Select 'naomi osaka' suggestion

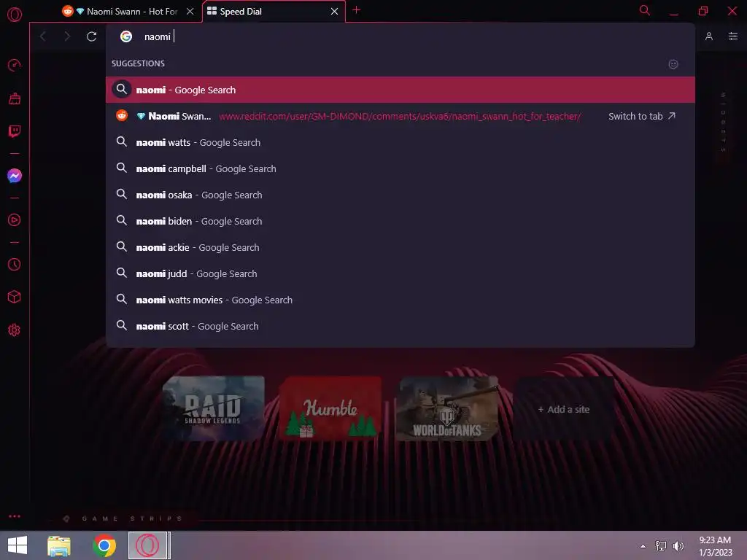click(x=400, y=195)
